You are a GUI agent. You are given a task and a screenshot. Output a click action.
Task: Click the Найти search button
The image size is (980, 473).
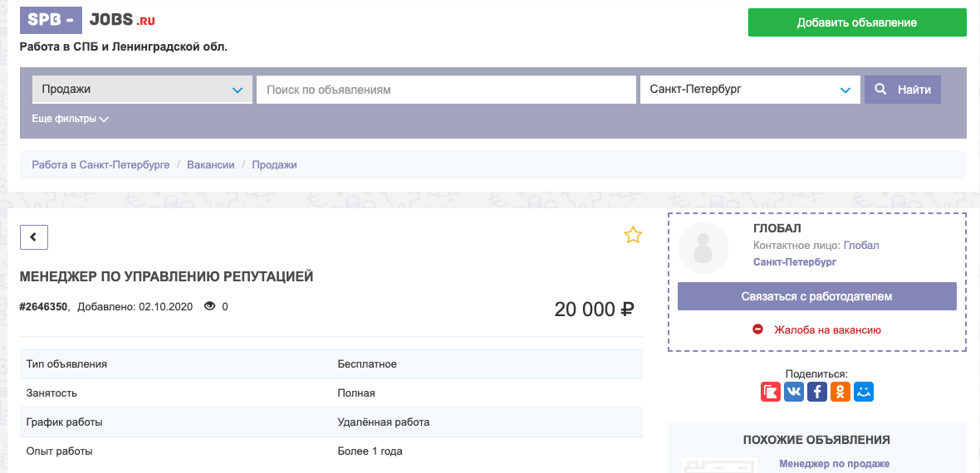[903, 90]
